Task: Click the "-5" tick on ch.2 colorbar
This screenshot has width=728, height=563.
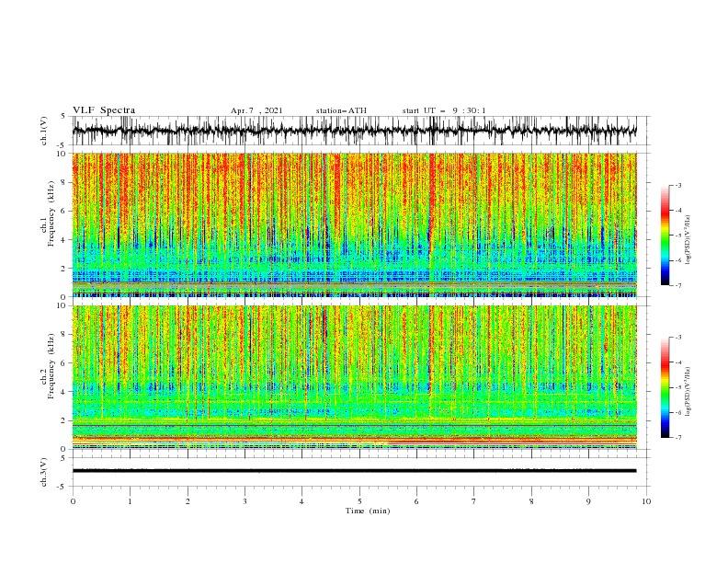Action: pyautogui.click(x=678, y=388)
